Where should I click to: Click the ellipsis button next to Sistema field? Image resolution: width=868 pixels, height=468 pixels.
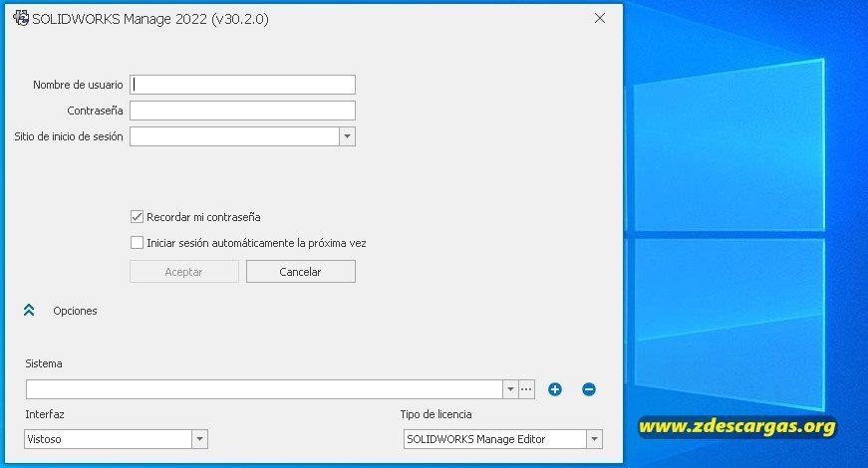coord(526,389)
